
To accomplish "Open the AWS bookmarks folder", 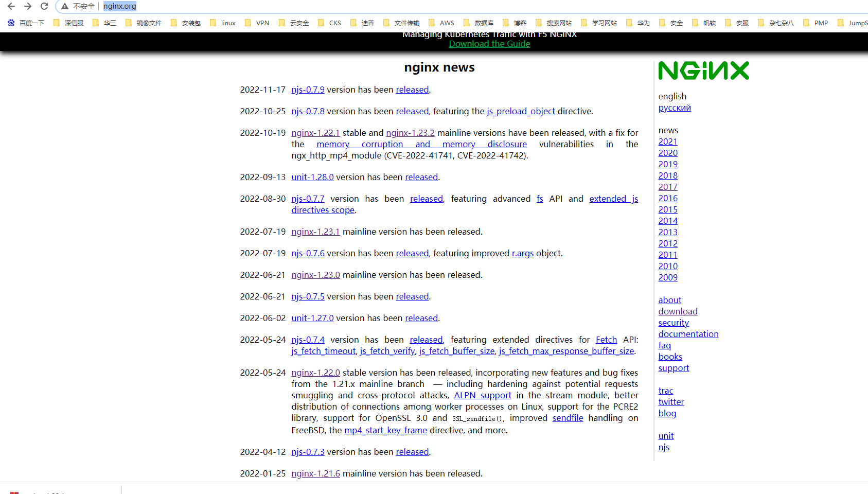I will (x=441, y=23).
